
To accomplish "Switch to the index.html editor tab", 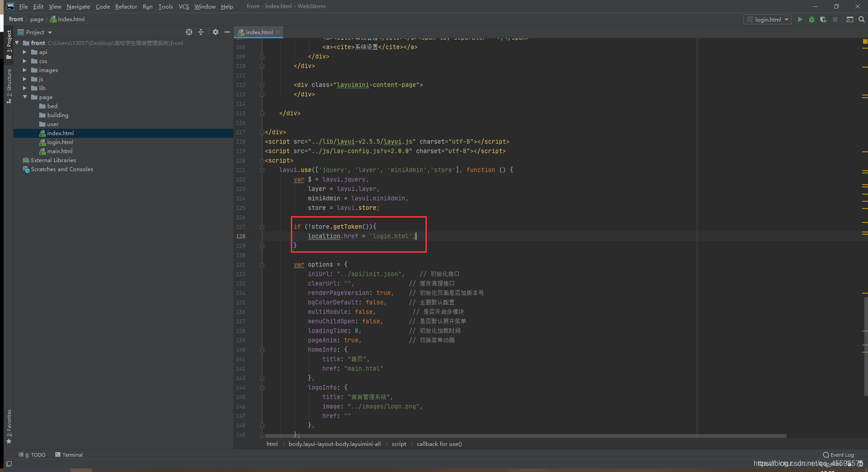I will 259,32.
